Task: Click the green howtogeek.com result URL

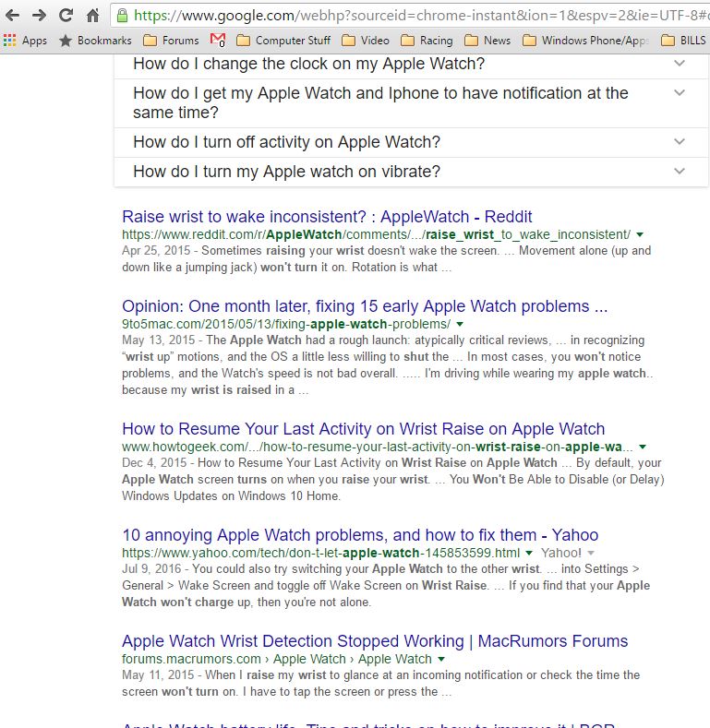Action: pos(378,448)
